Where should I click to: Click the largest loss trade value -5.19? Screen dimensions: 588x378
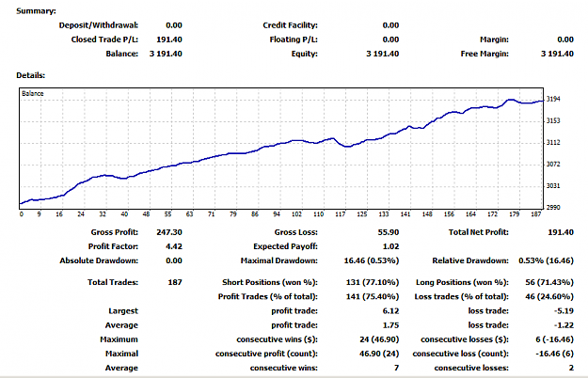[564, 310]
